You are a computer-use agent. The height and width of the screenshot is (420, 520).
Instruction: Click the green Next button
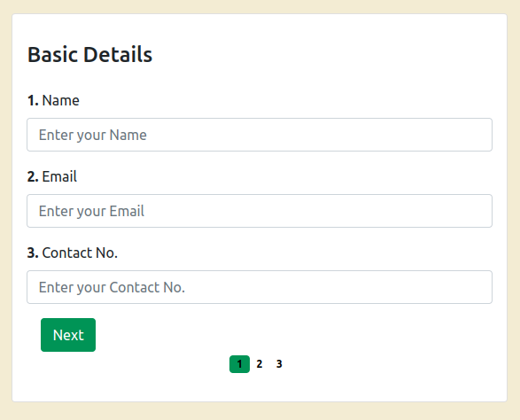[68, 335]
